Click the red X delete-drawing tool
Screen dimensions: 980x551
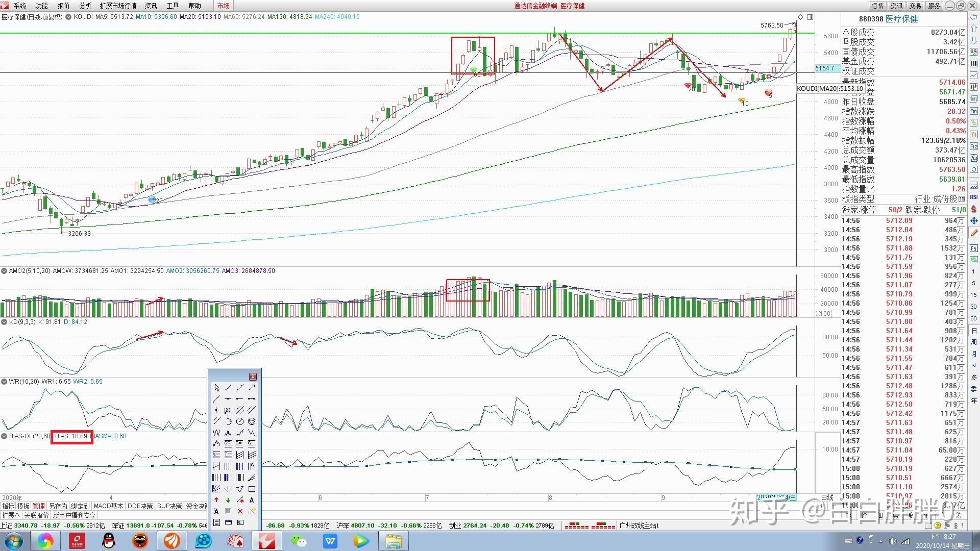tap(240, 511)
